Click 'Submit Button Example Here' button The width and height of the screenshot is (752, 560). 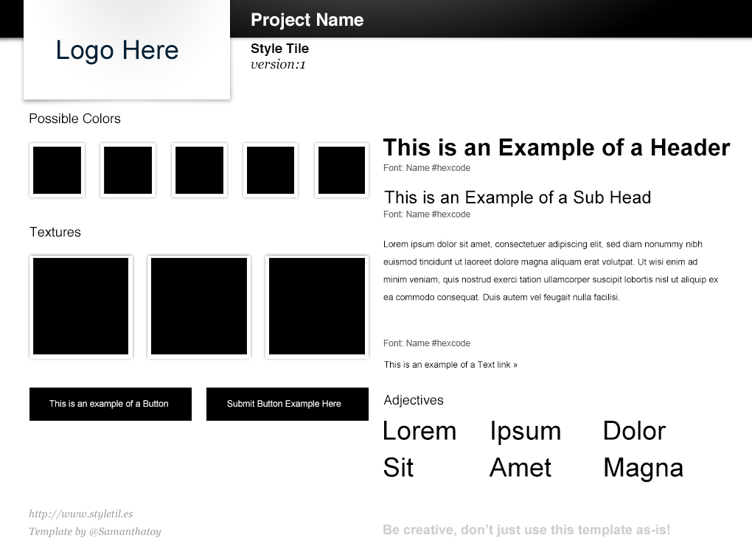click(288, 405)
